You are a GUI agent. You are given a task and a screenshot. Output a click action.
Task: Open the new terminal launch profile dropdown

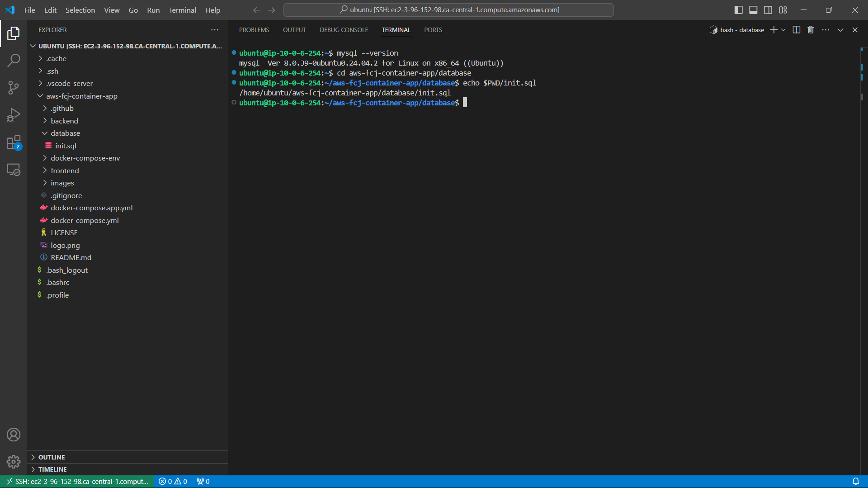tap(783, 30)
